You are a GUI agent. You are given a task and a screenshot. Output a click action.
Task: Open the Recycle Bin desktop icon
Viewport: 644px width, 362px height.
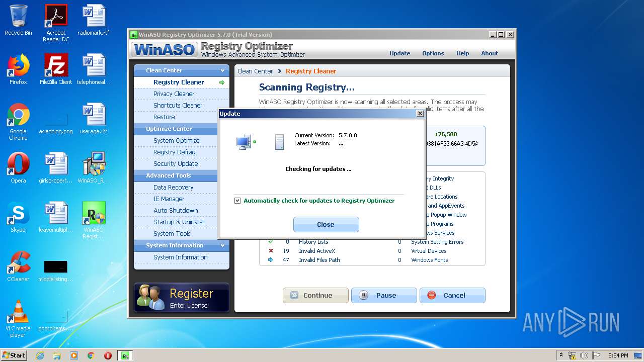pos(18,20)
